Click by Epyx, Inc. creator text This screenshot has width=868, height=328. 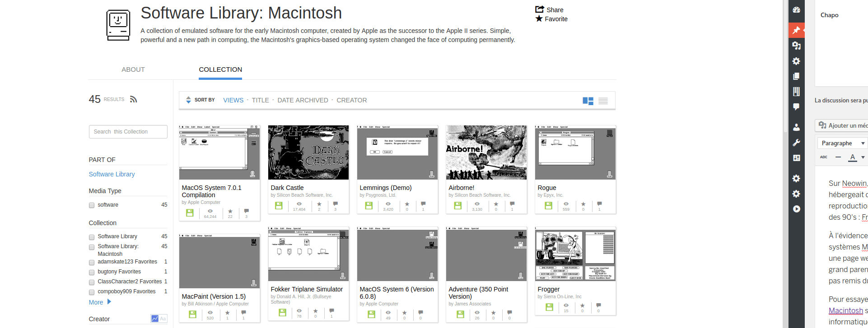[551, 195]
